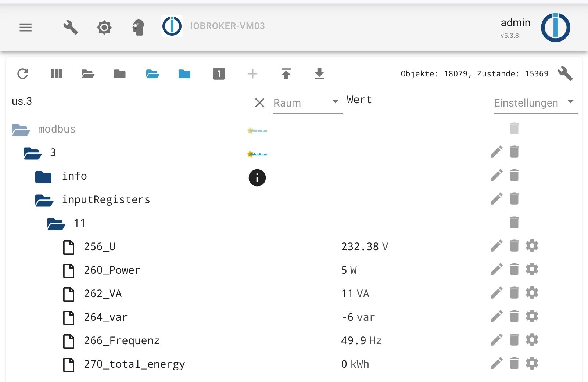The width and height of the screenshot is (588, 382).
Task: Click the download objects arrow icon
Action: (319, 74)
